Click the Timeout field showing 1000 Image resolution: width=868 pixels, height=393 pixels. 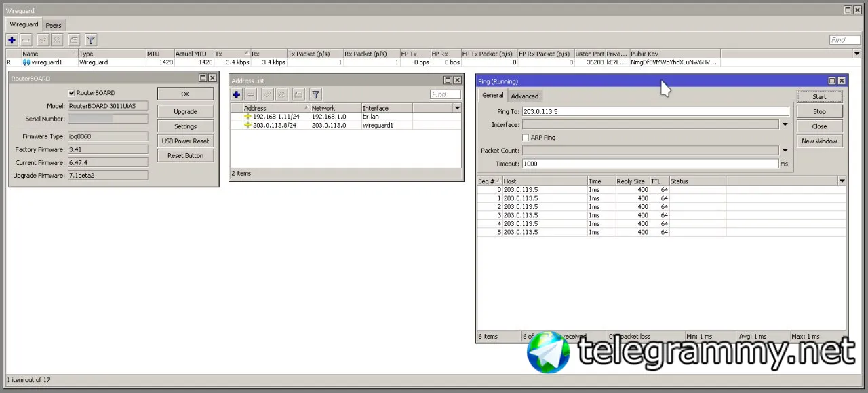650,164
